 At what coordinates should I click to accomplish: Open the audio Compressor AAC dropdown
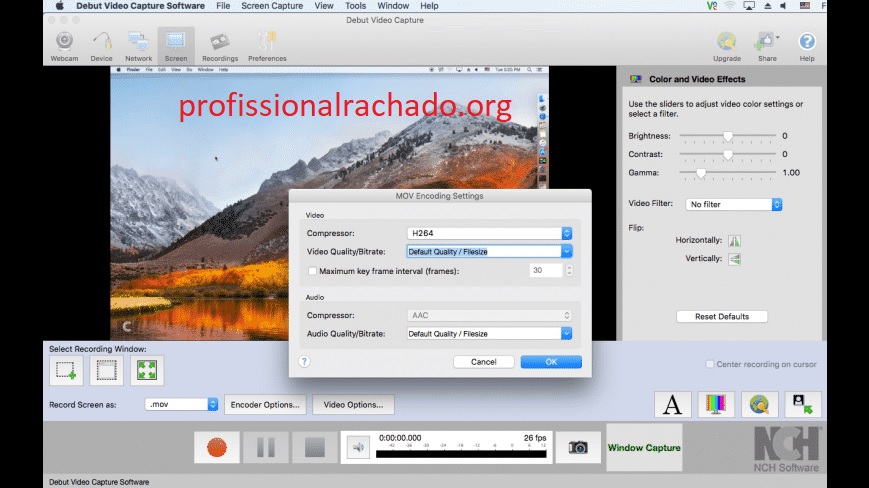(x=489, y=315)
